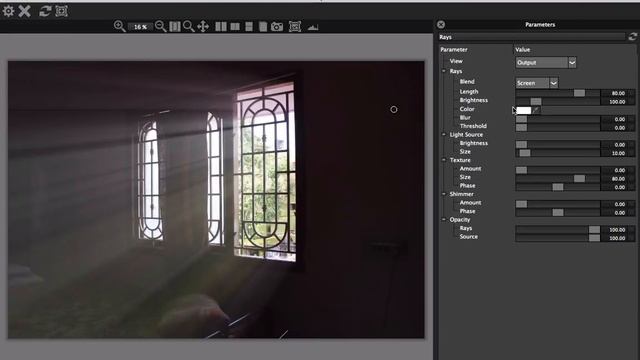Reset Rays parameters with the refresh icon

tap(633, 37)
